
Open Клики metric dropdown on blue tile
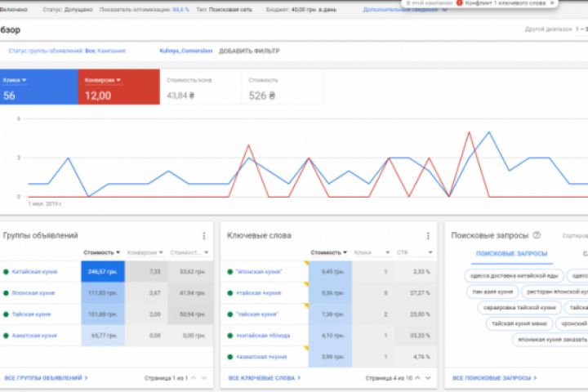15,80
